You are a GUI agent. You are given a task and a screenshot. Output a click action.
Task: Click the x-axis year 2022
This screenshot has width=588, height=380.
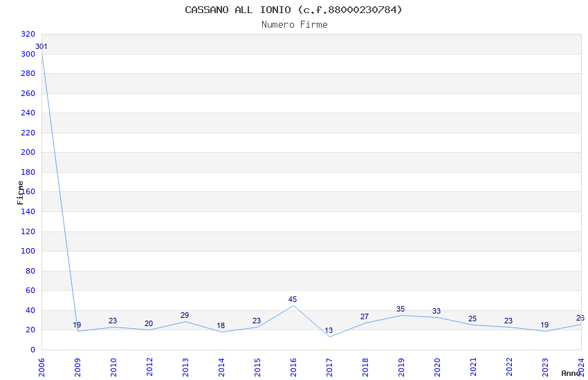[x=510, y=368]
